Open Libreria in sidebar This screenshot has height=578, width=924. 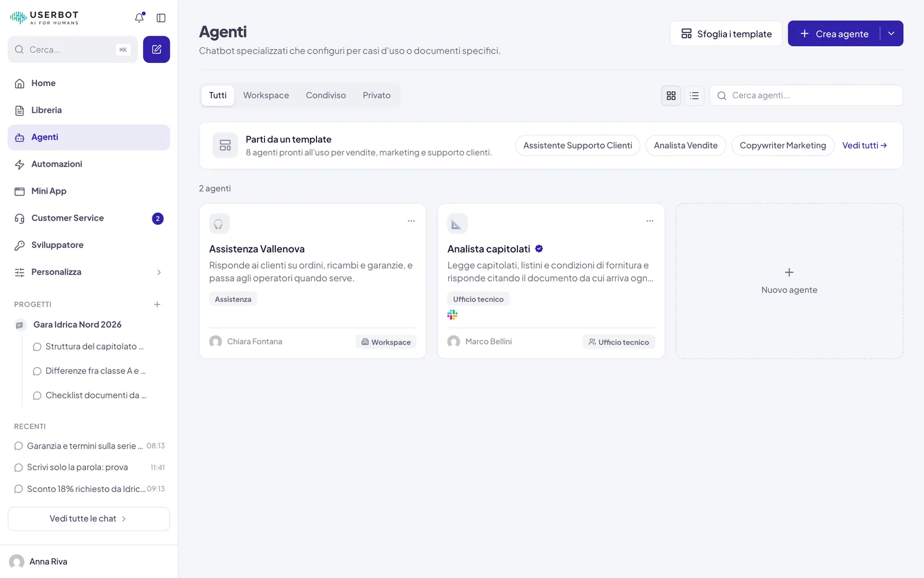pyautogui.click(x=89, y=110)
